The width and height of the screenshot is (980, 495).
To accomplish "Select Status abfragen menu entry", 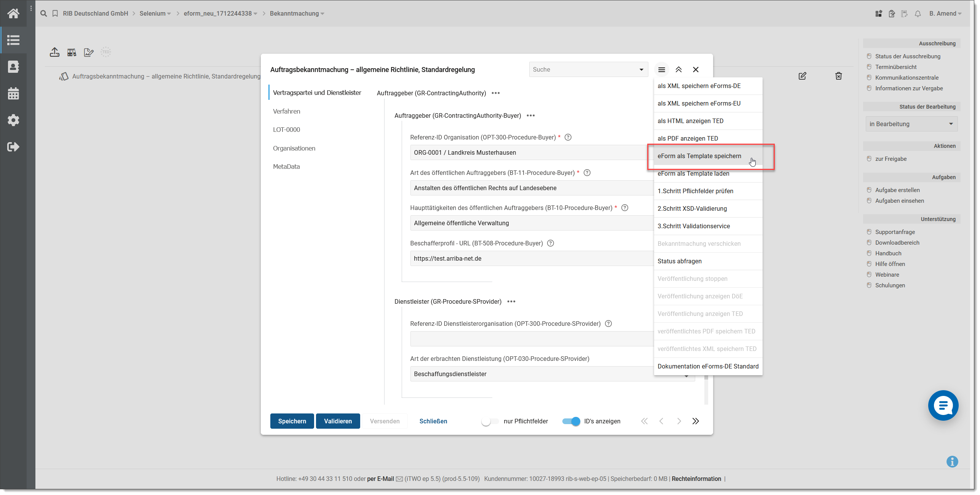I will click(708, 261).
